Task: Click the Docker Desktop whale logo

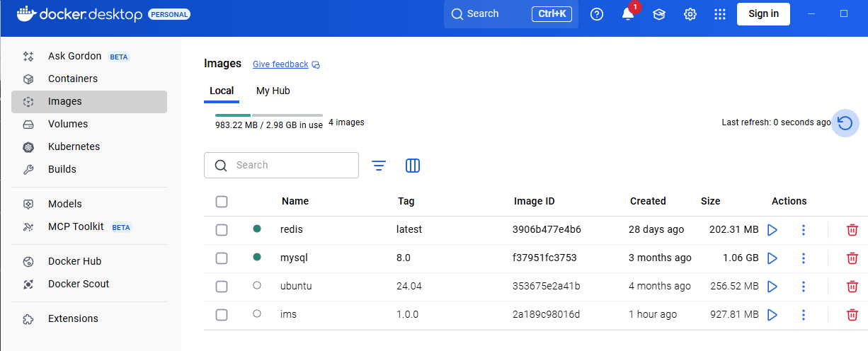Action: click(x=25, y=14)
